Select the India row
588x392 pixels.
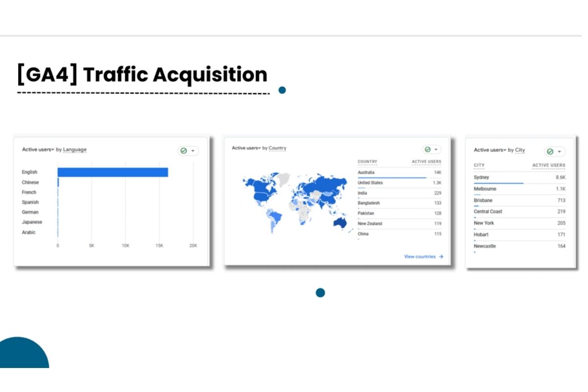[399, 193]
